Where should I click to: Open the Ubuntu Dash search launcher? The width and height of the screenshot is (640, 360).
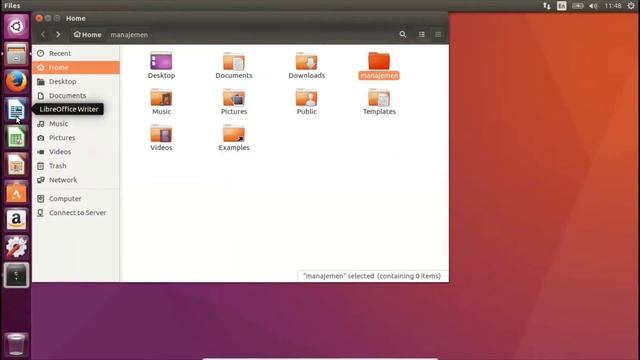coord(16,27)
